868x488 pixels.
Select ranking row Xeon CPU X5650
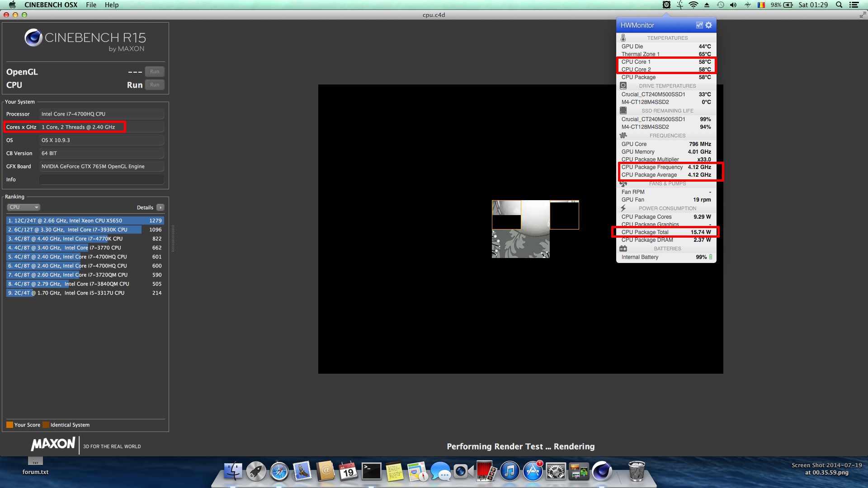(85, 221)
